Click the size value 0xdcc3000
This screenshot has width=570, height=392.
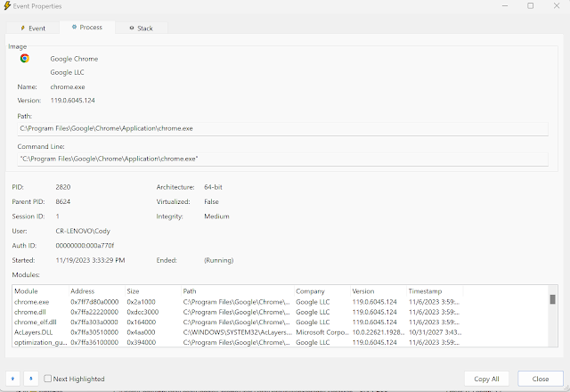pyautogui.click(x=142, y=312)
